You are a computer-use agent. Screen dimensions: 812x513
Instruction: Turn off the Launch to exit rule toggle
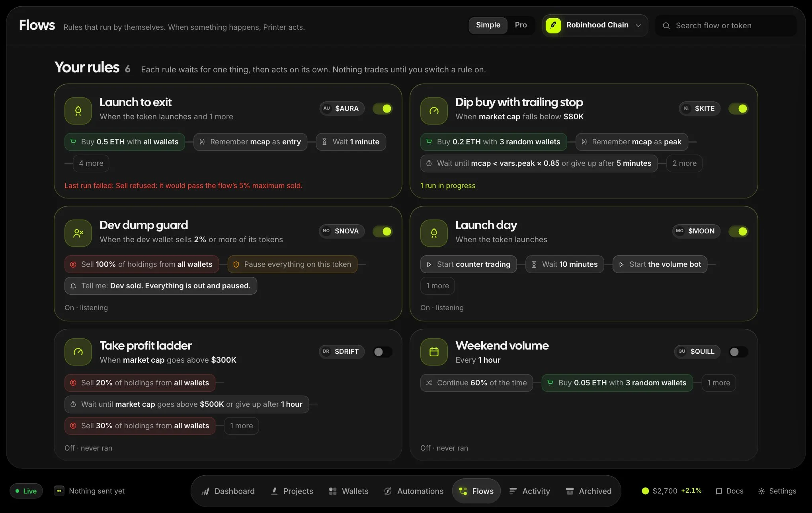[383, 109]
